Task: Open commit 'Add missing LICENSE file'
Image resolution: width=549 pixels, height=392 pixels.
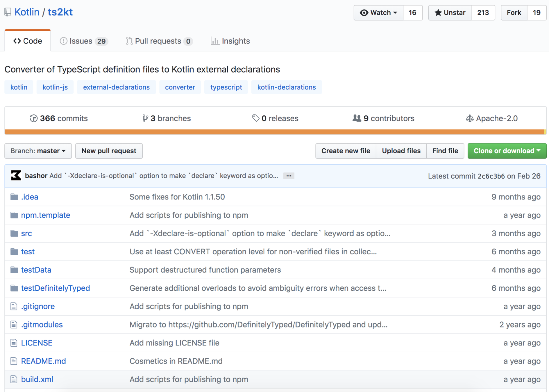Action: click(x=174, y=343)
